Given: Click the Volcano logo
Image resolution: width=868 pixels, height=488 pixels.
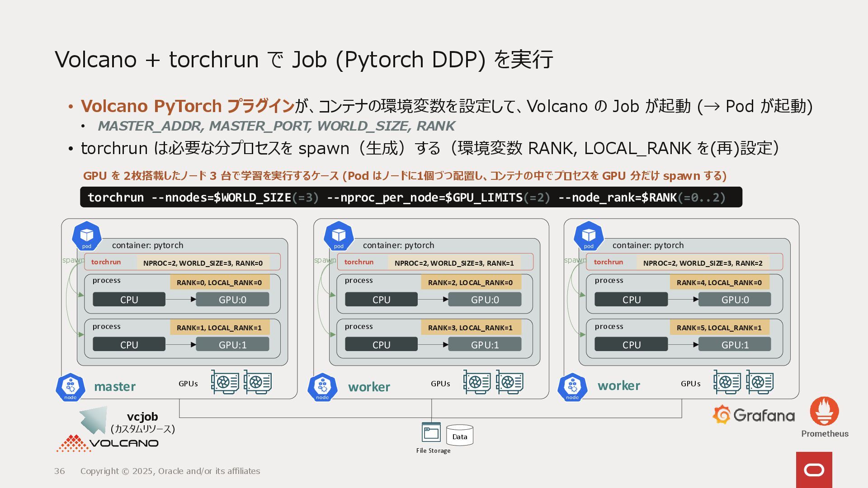Looking at the screenshot, I should pos(108,443).
